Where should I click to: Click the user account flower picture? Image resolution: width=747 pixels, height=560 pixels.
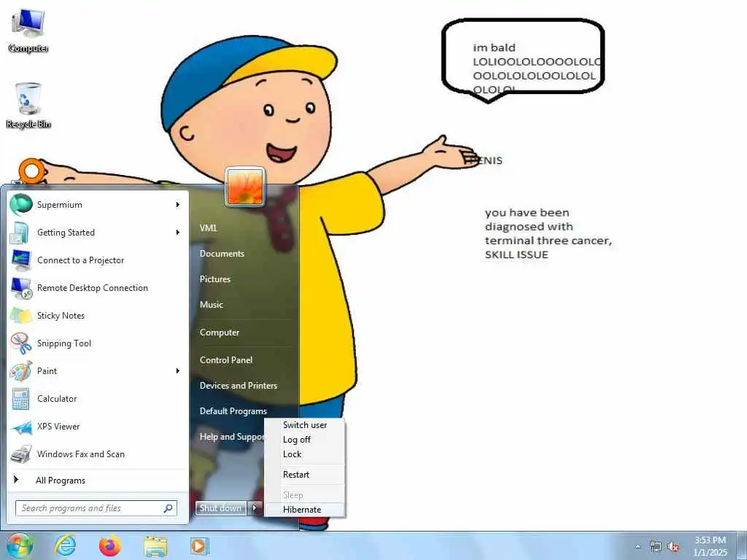pyautogui.click(x=245, y=187)
